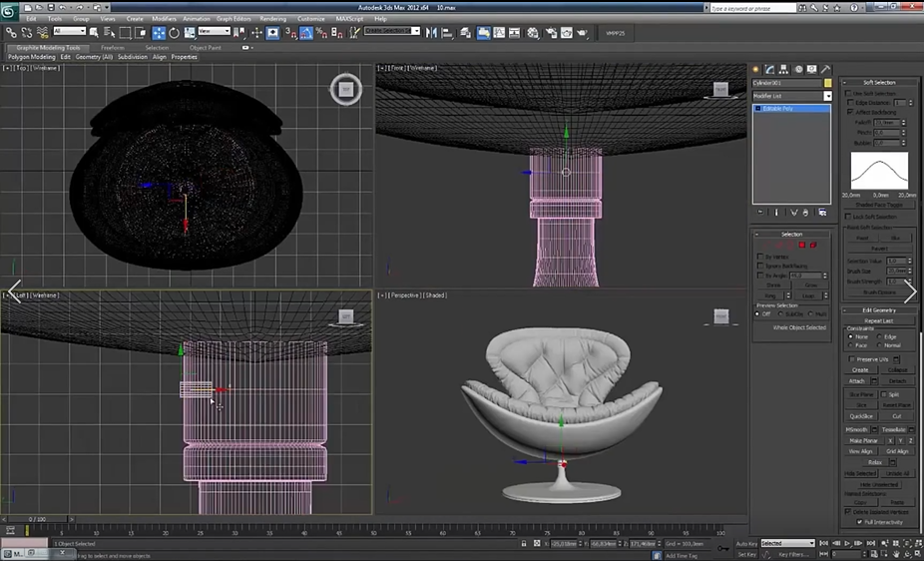Click the Mirror tool icon
The width and height of the screenshot is (924, 561).
[x=431, y=33]
